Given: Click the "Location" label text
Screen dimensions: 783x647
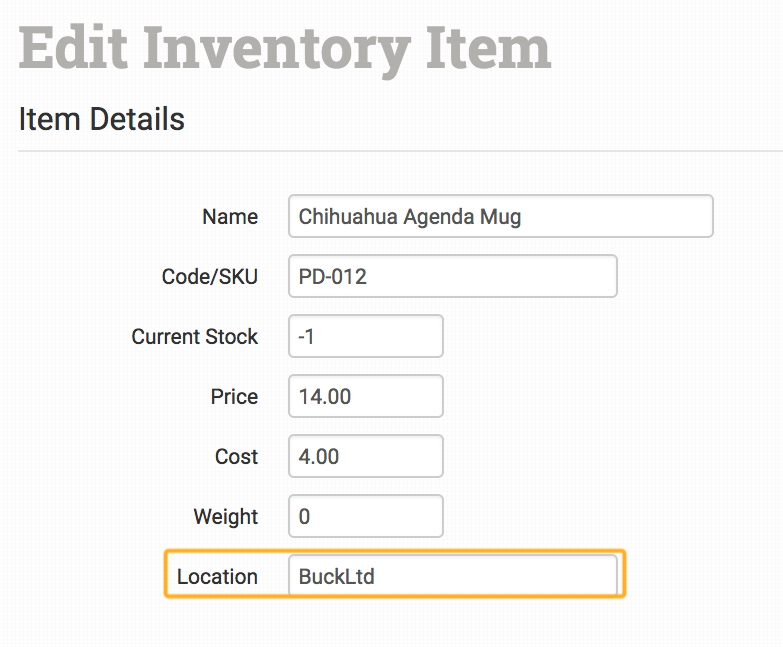Looking at the screenshot, I should [217, 577].
